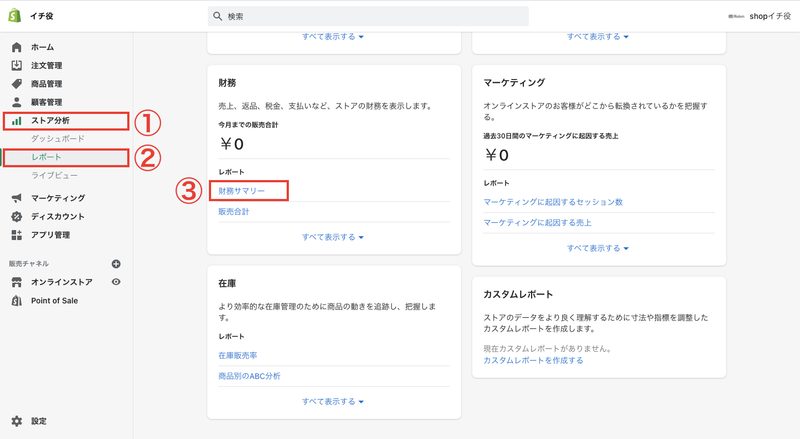Click the 在庫 card heading
Image resolution: width=800 pixels, height=439 pixels.
pos(227,283)
